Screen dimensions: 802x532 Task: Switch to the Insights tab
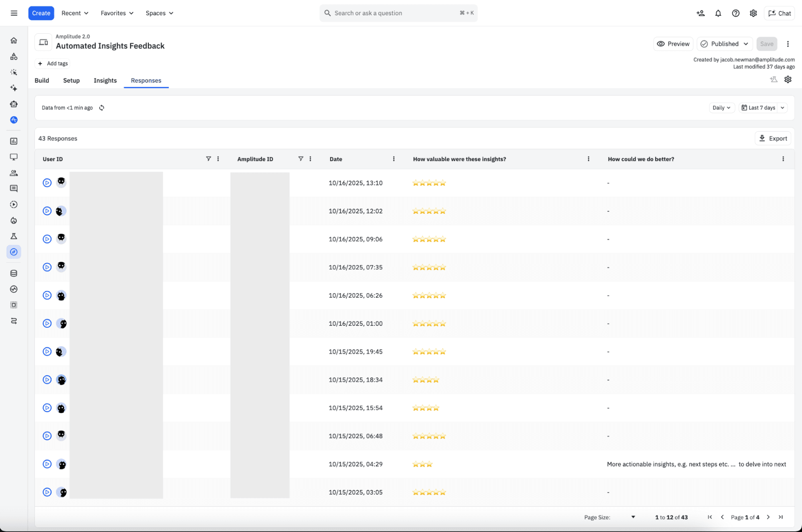pos(105,80)
